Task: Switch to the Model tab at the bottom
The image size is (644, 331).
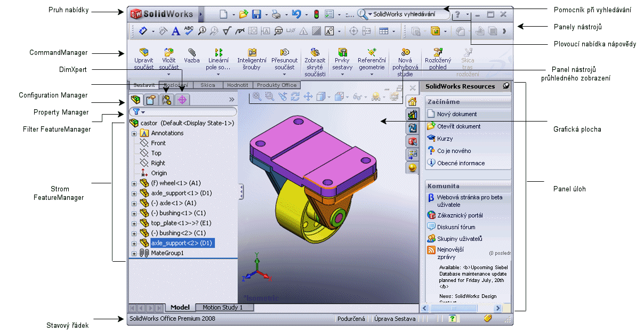Action: click(x=180, y=308)
